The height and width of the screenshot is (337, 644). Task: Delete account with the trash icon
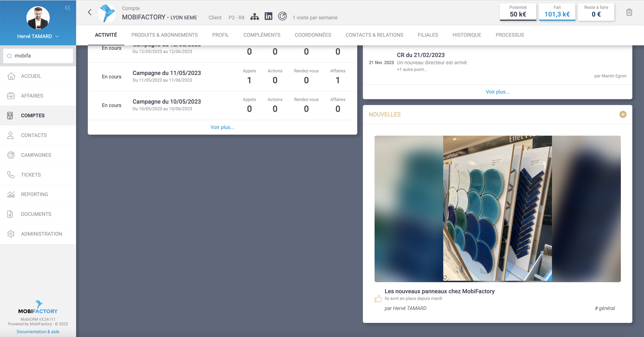(x=629, y=12)
